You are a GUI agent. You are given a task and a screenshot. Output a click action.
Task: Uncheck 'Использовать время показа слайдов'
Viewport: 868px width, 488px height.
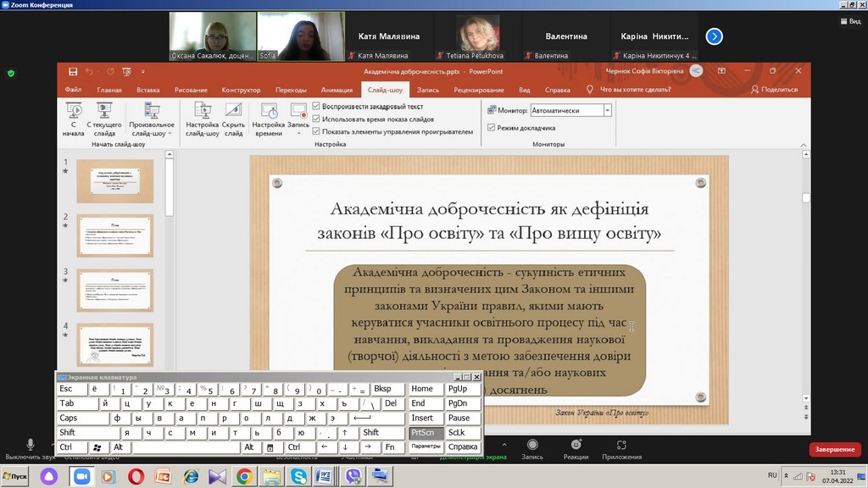click(x=317, y=119)
